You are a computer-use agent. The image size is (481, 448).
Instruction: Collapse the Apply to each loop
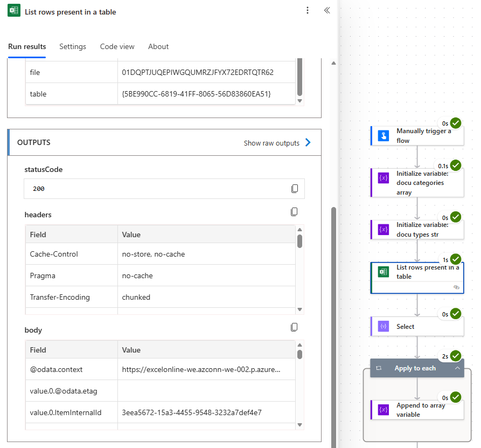point(457,368)
